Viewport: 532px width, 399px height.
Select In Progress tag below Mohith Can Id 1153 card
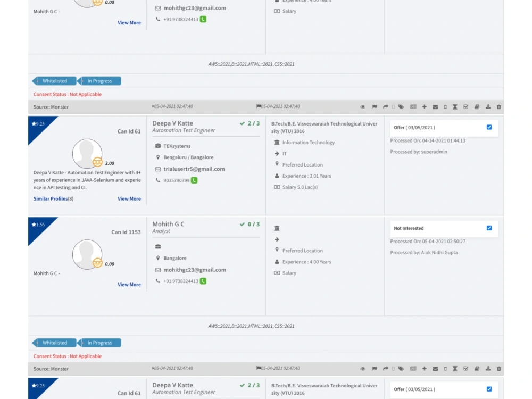coord(99,343)
